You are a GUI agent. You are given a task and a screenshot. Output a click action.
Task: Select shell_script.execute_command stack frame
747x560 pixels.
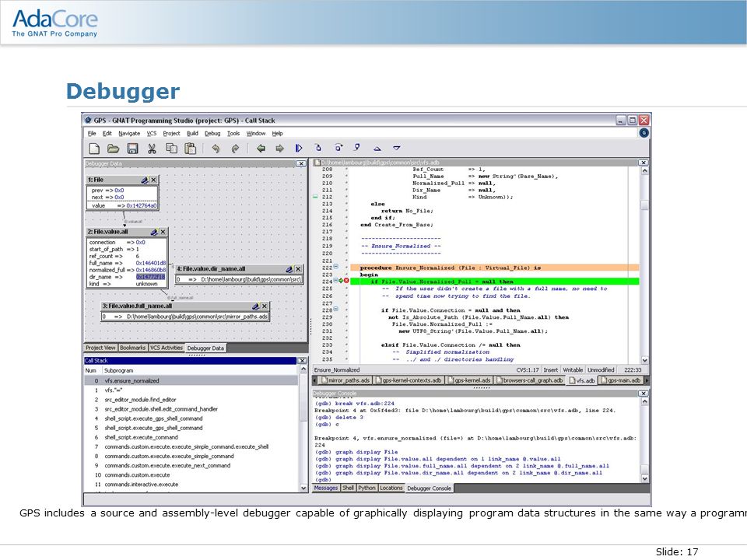pos(191,438)
